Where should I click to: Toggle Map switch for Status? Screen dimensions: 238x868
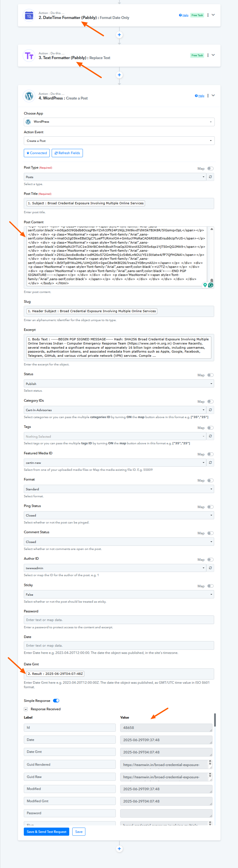[x=210, y=375]
